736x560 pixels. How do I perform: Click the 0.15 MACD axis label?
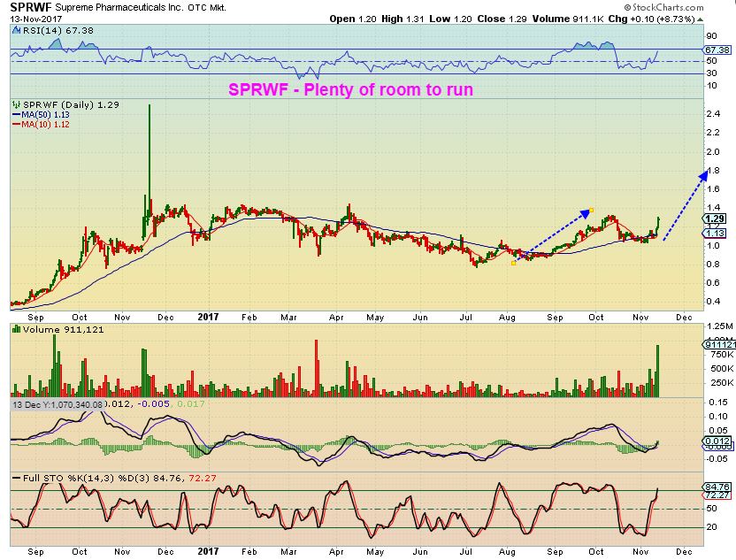(718, 402)
